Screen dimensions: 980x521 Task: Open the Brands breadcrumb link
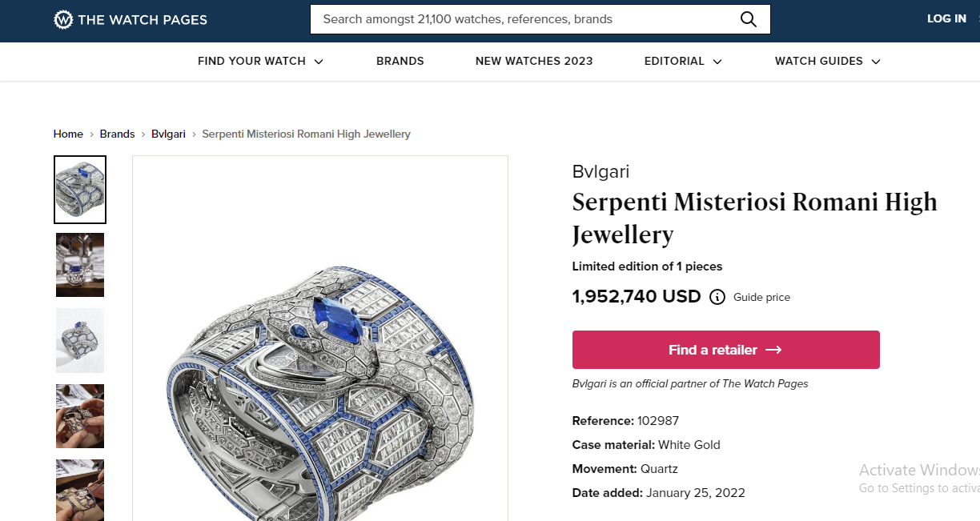click(x=117, y=134)
